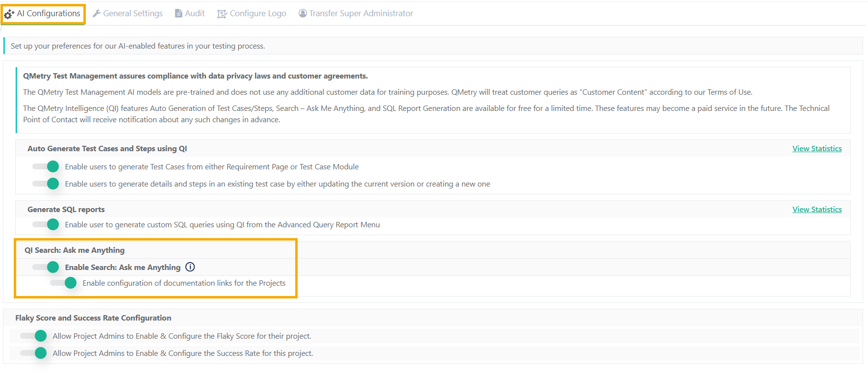Click the Audit document icon

(179, 14)
